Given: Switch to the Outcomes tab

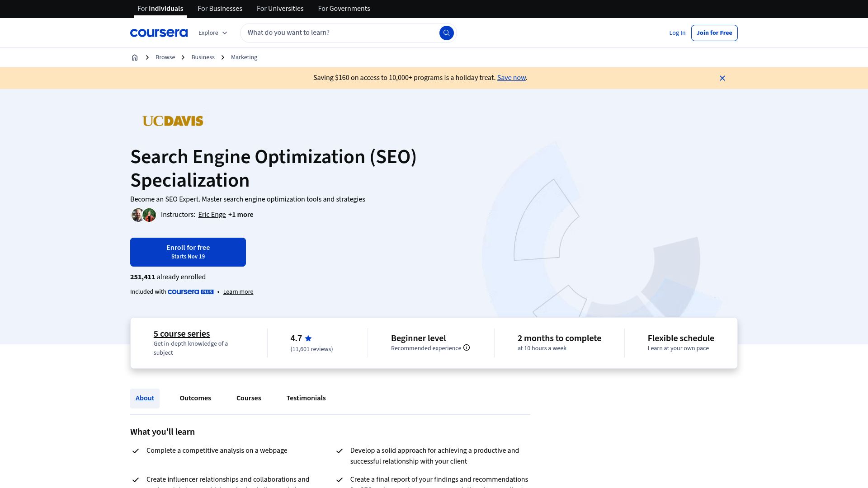Looking at the screenshot, I should pos(195,398).
